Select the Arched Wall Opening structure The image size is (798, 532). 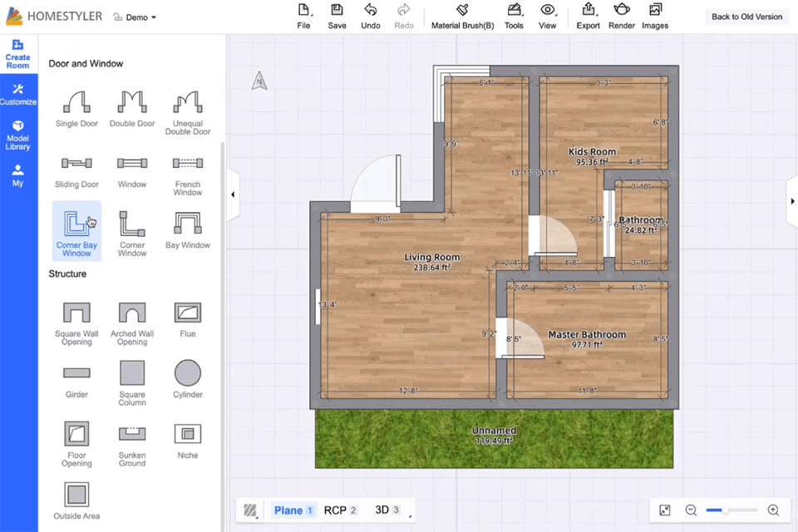point(132,323)
